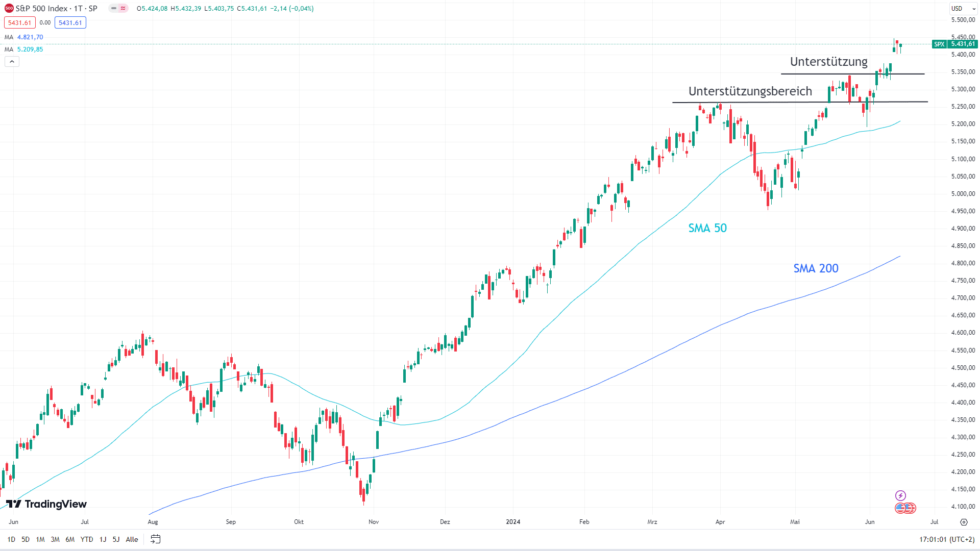Click the O5.424,08 open value
This screenshot has width=980, height=551.
point(152,9)
